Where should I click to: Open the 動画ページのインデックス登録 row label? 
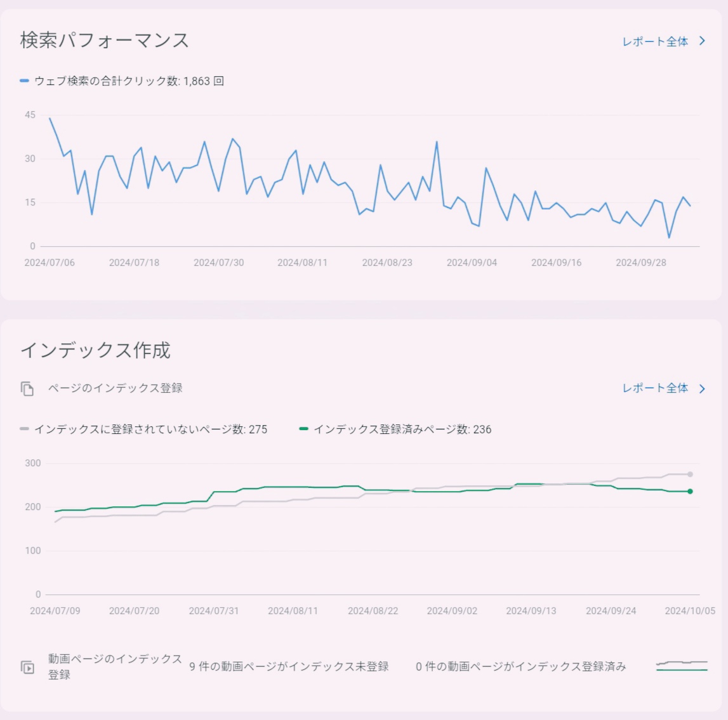115,667
